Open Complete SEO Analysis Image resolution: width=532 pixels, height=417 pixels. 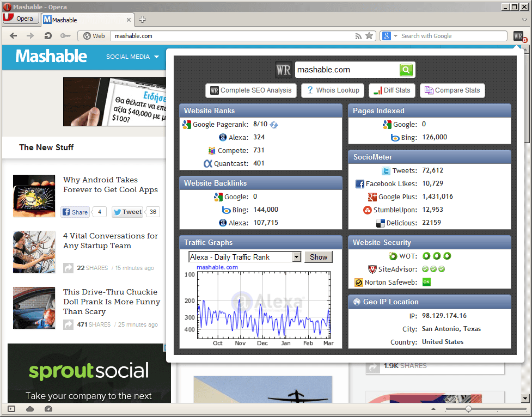coord(251,90)
